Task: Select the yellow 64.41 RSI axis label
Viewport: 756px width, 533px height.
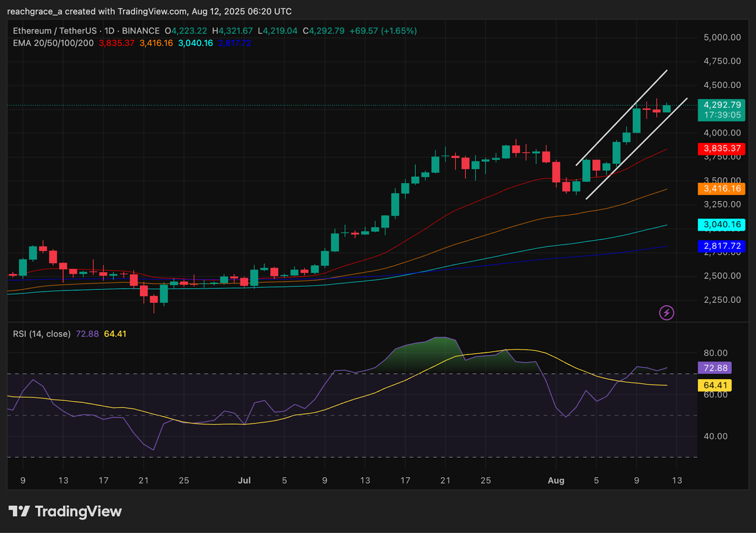Action: pyautogui.click(x=715, y=385)
